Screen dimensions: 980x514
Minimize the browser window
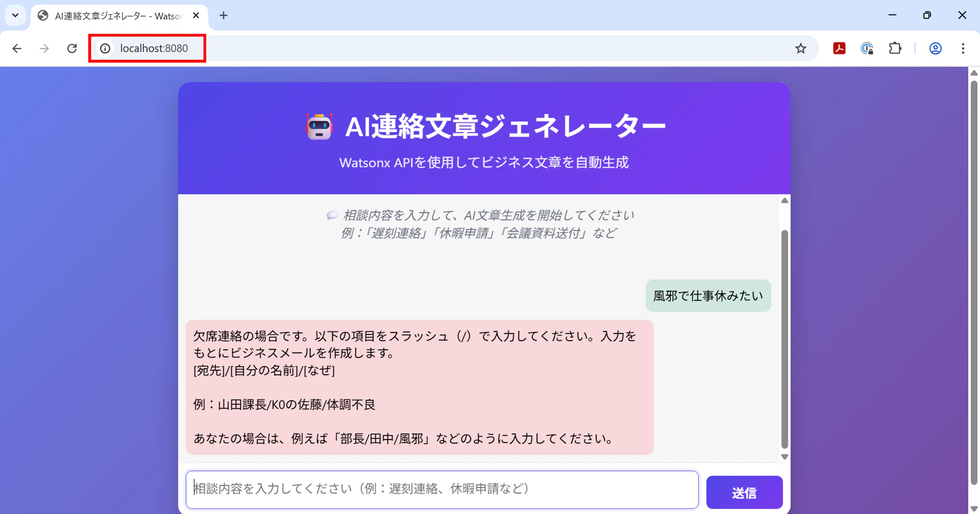point(892,16)
